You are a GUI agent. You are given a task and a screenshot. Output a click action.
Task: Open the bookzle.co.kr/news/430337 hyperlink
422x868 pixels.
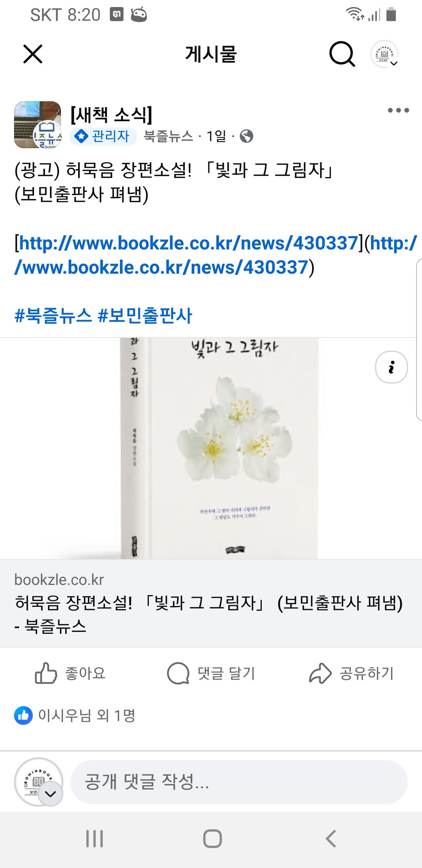click(189, 243)
